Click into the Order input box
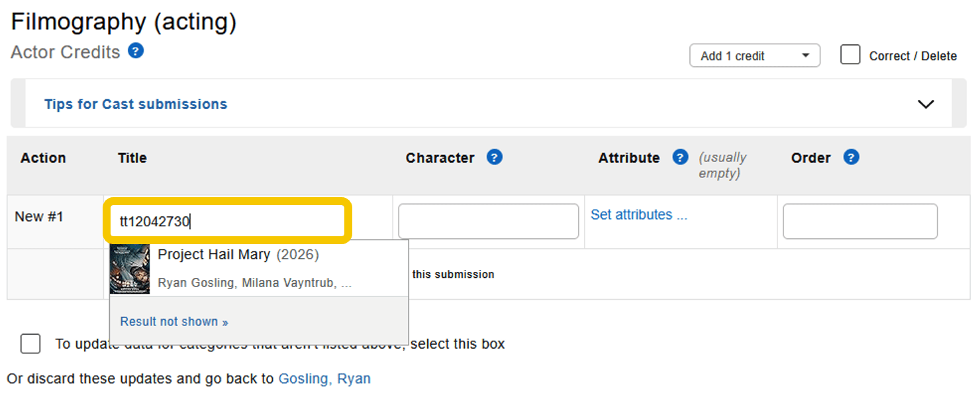This screenshot has height=397, width=980. coord(859,222)
